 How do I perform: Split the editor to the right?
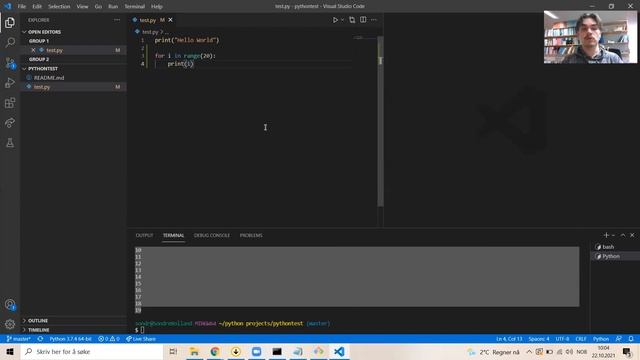click(363, 20)
